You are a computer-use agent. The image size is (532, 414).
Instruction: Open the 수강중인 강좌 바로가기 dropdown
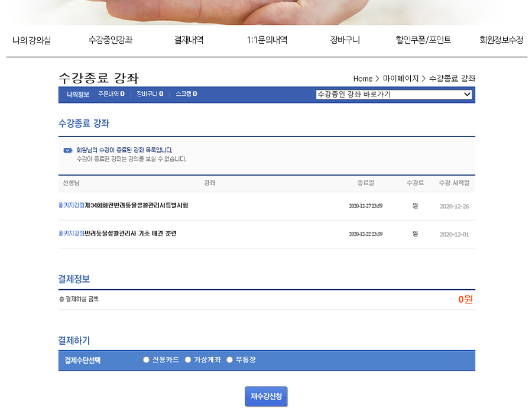394,94
